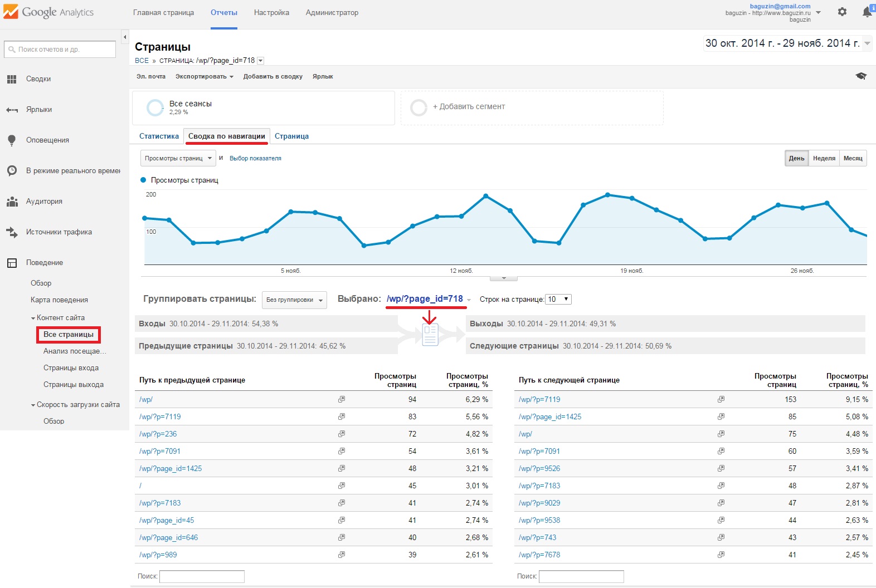Image resolution: width=876 pixels, height=588 pixels.
Task: Click the chart data point at 12 нояб.
Action: coord(461,216)
